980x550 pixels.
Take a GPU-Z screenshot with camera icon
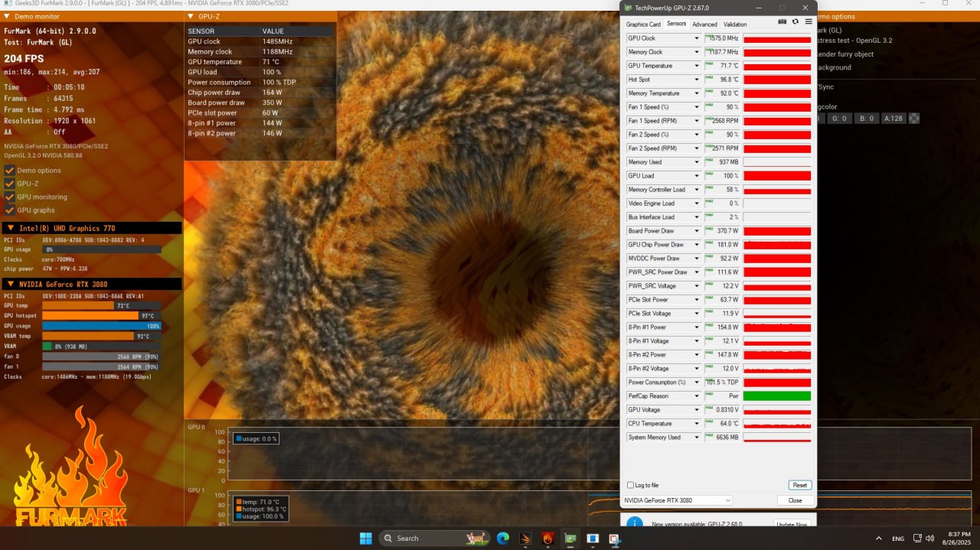(x=782, y=21)
